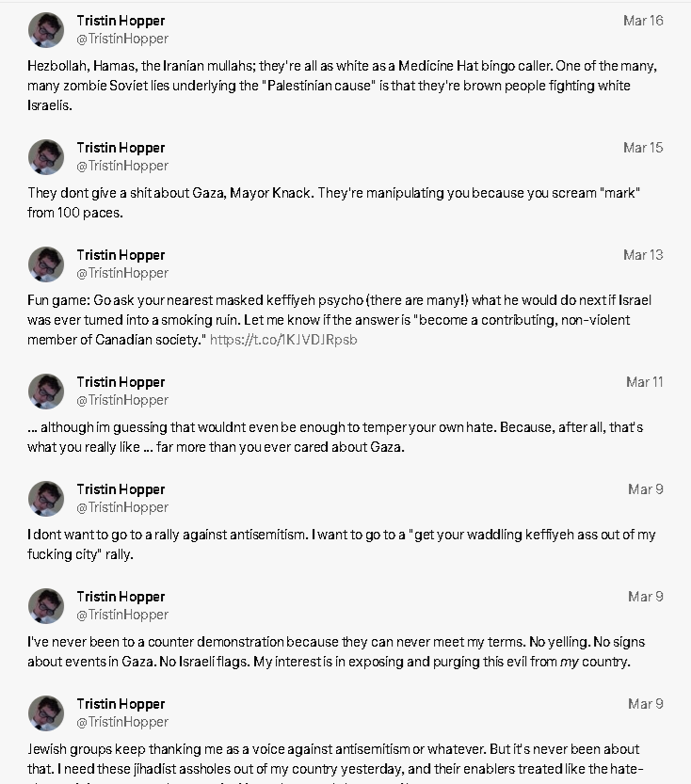Viewport: 691px width, 784px height.
Task: Click the avatar on the keffiyeh rally tweet
Action: [x=46, y=499]
